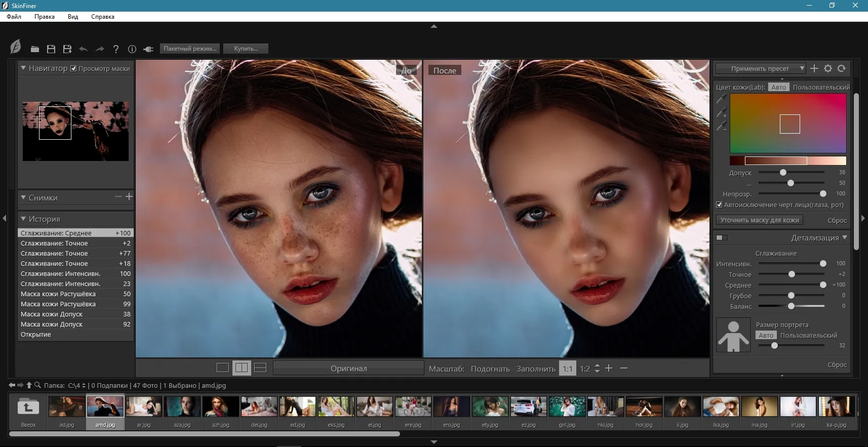Viewport: 868px width, 447px height.
Task: Collapse the bottom filmstrip with the down arrow
Action: click(x=434, y=442)
